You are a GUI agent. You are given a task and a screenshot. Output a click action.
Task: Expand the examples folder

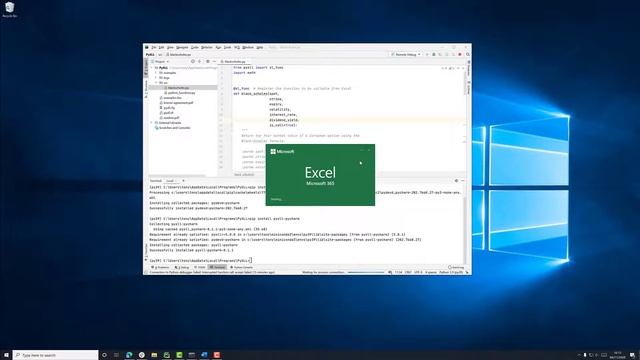coord(156,73)
